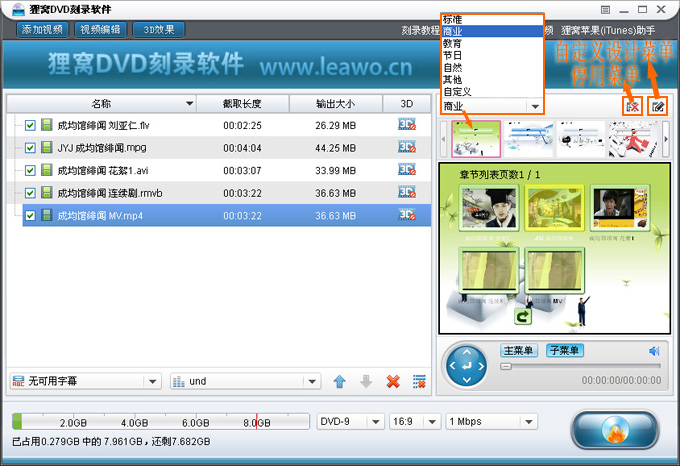680x466 pixels.
Task: Click film icon of 花絮1.avi
Action: pos(47,170)
